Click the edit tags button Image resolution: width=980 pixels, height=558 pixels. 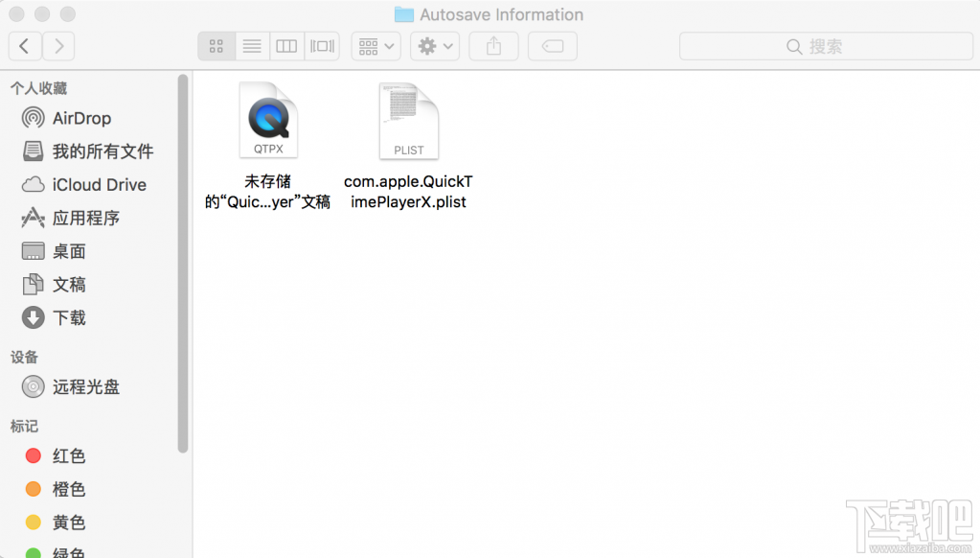[553, 46]
